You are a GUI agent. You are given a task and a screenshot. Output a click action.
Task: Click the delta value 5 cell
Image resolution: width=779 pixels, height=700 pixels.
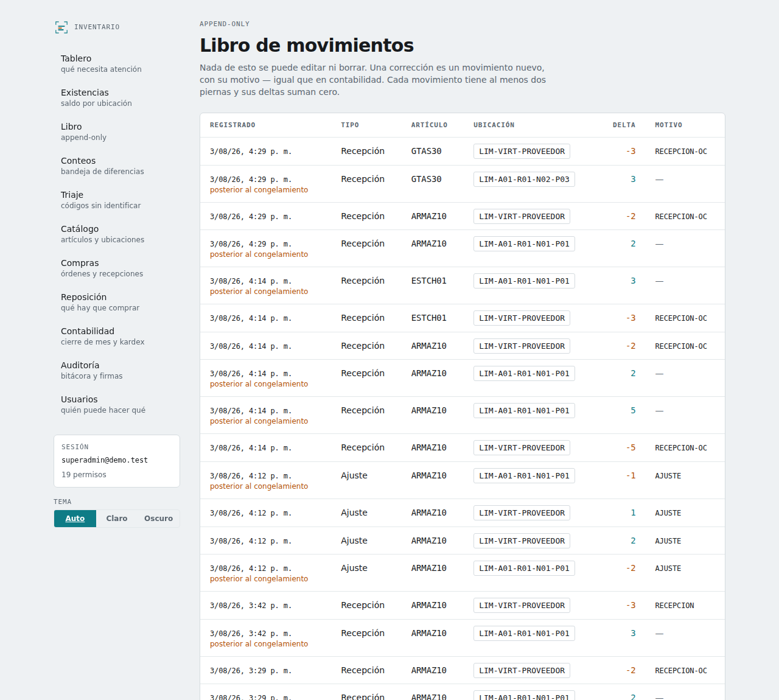pyautogui.click(x=633, y=411)
